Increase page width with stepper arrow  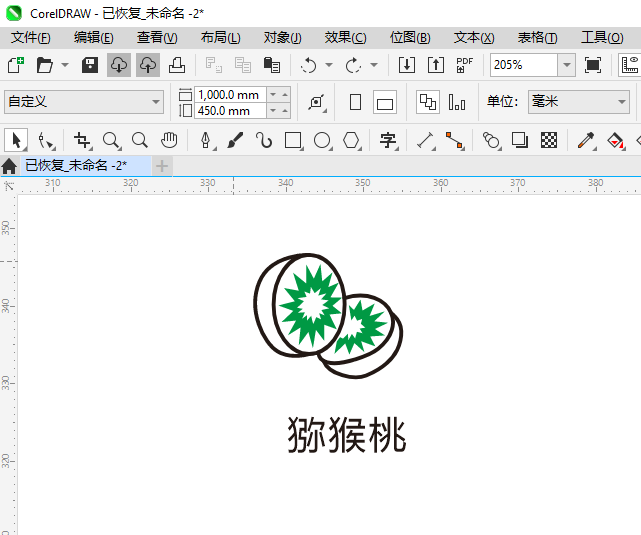pyautogui.click(x=285, y=95)
